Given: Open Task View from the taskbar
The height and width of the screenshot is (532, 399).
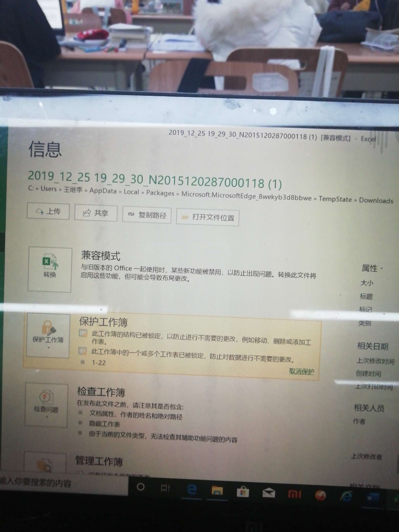Looking at the screenshot, I should 165,488.
